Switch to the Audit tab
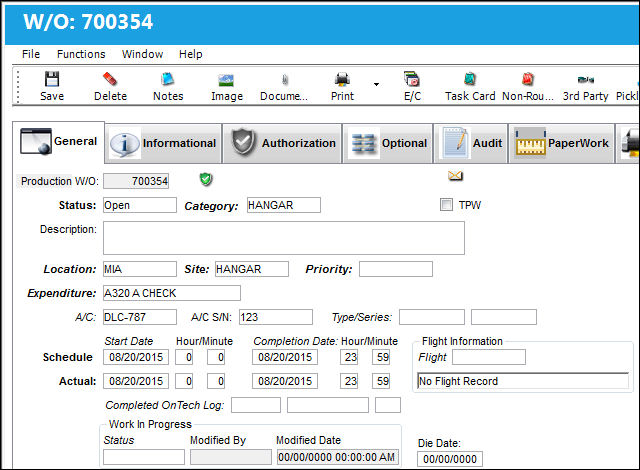Viewport: 640px width, 470px height. click(471, 144)
